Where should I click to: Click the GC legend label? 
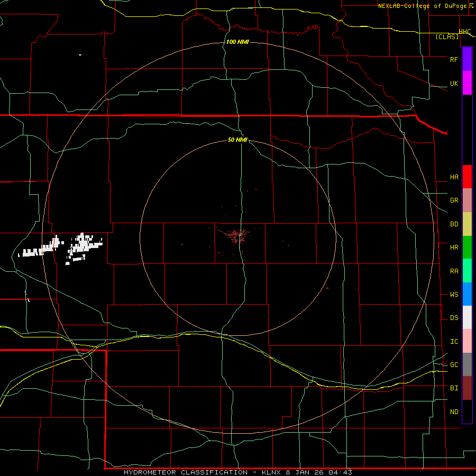454,365
